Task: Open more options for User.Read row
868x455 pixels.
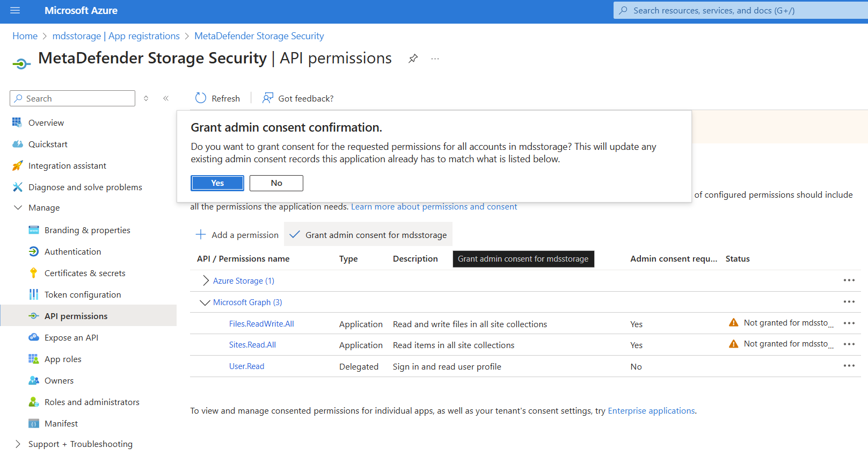Action: point(849,365)
